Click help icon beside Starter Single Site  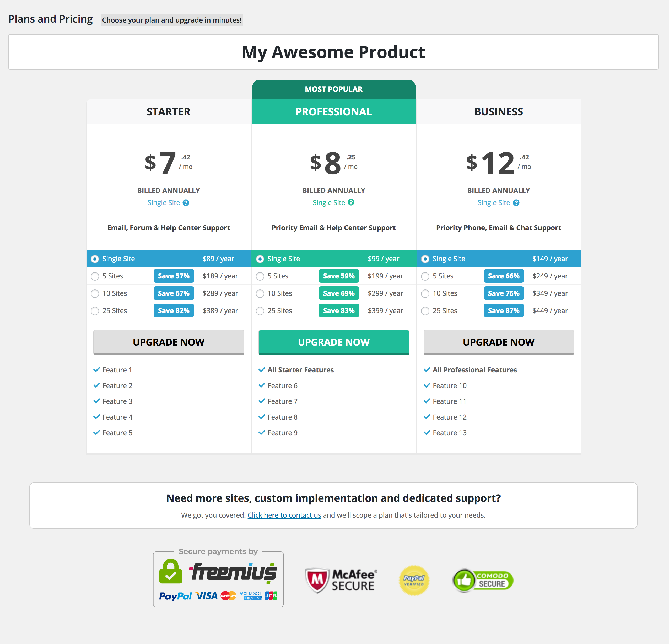[x=186, y=203]
